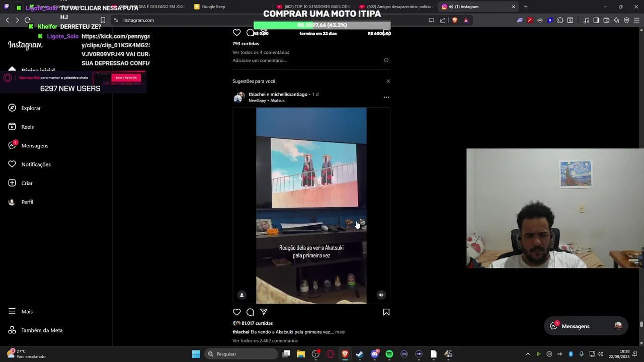Switch to TOP 10 LUTADORES YouTube tab
The width and height of the screenshot is (644, 362).
click(x=313, y=7)
